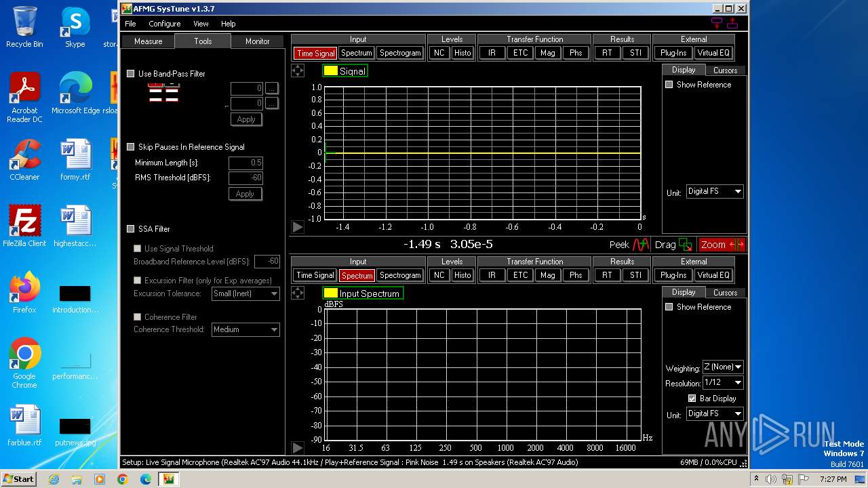868x488 pixels.
Task: Click the play arrow below the Input Spectrum graph
Action: point(298,447)
